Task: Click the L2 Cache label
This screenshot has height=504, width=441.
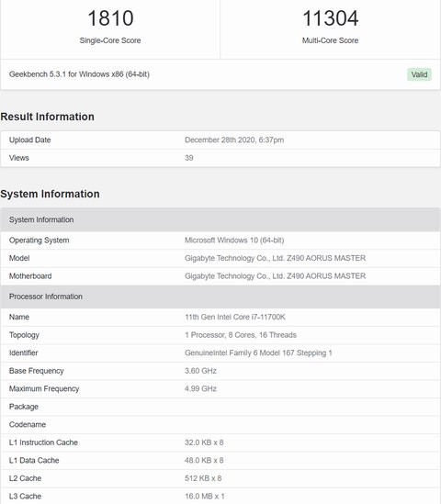Action: pyautogui.click(x=25, y=479)
